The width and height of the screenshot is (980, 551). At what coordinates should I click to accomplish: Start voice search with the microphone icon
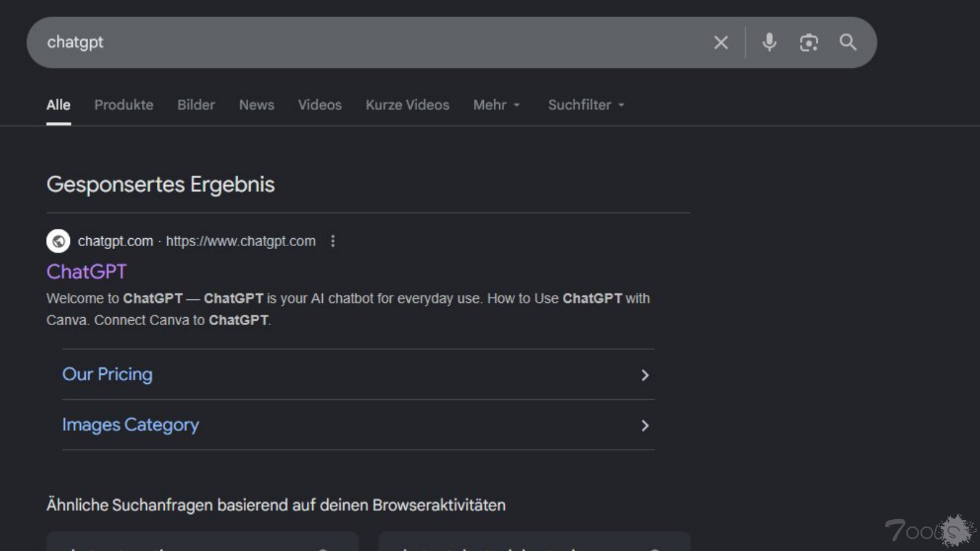coord(769,42)
